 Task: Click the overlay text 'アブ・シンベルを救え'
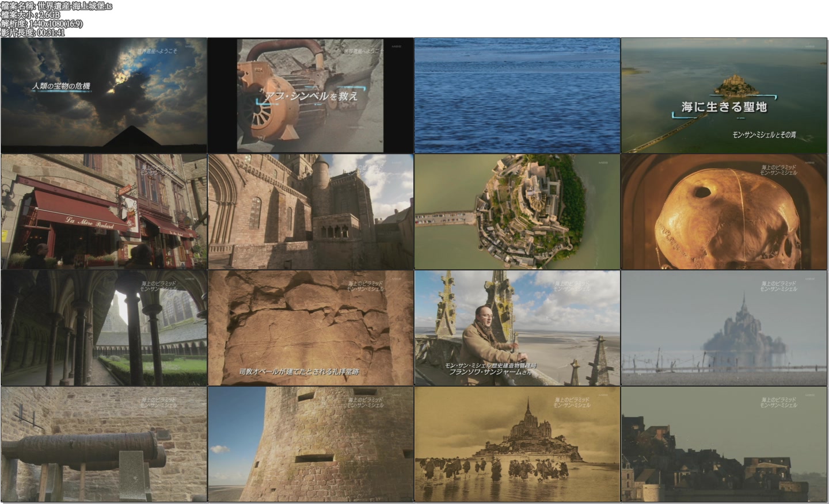click(x=310, y=97)
